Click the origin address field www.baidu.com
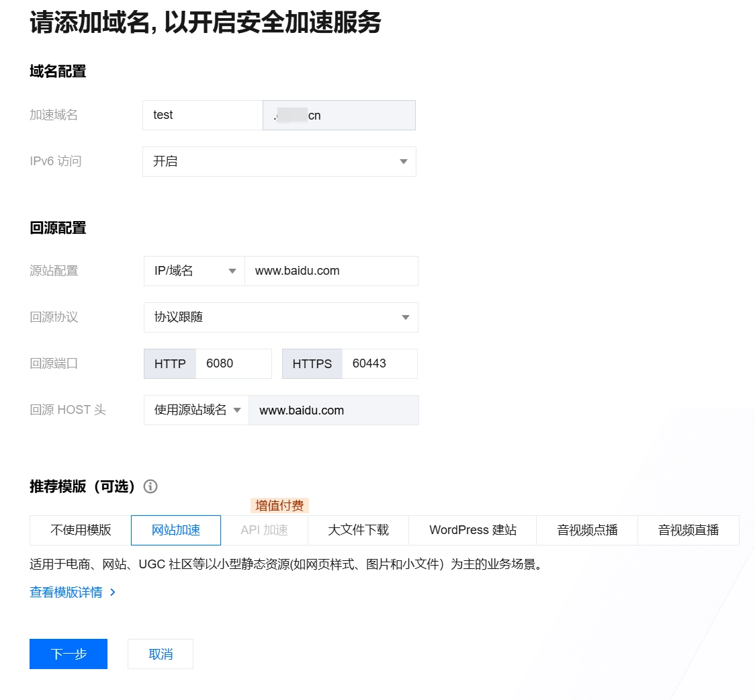This screenshot has width=755, height=700. 331,271
